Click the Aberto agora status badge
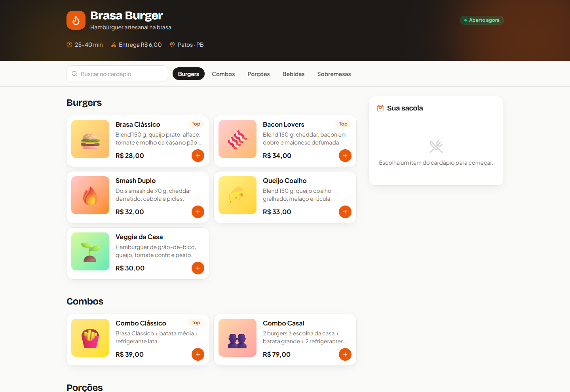Viewport: 570px width, 392px height. 482,20
